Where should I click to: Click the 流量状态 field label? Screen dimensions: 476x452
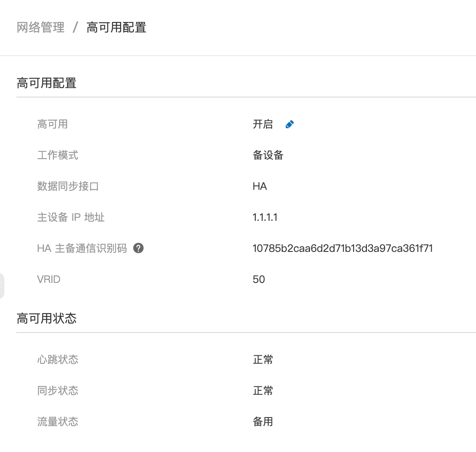tap(58, 421)
